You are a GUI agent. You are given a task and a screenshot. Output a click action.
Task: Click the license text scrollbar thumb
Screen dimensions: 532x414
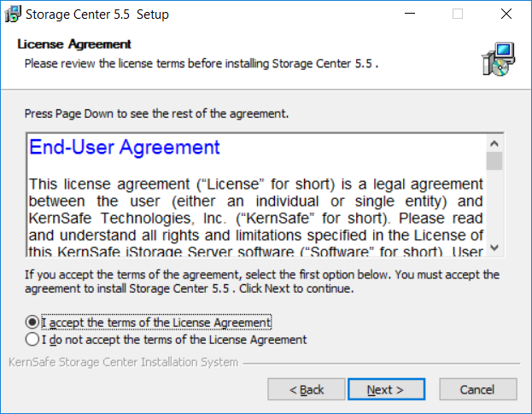point(494,161)
